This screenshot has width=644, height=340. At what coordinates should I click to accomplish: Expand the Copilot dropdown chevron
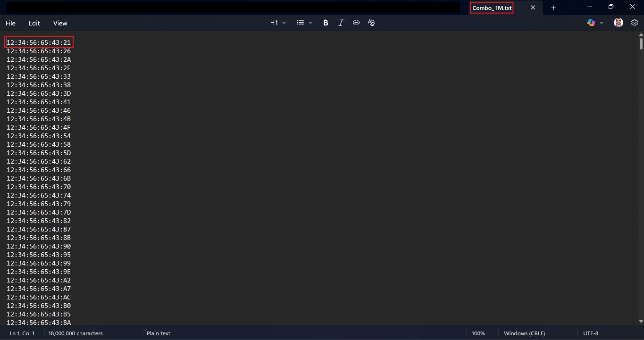[602, 23]
